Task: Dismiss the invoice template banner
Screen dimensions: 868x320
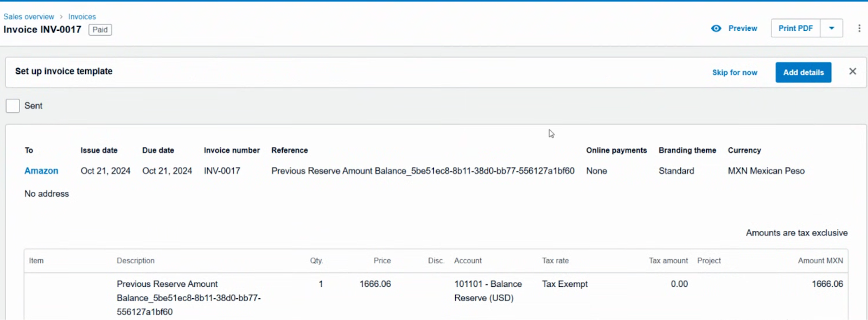Action: (x=853, y=72)
